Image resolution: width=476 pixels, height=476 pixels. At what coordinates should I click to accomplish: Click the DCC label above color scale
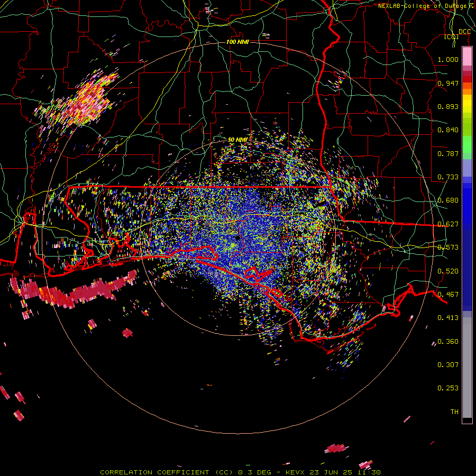464,32
